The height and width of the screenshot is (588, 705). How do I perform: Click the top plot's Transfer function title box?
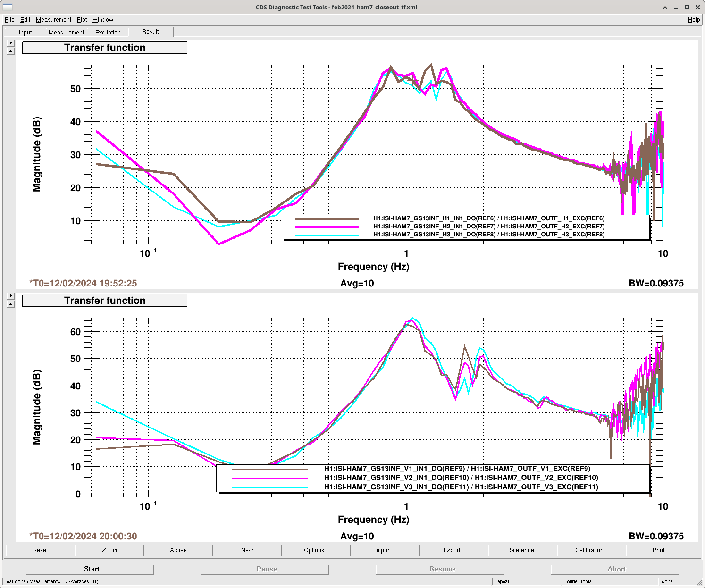pyautogui.click(x=105, y=48)
